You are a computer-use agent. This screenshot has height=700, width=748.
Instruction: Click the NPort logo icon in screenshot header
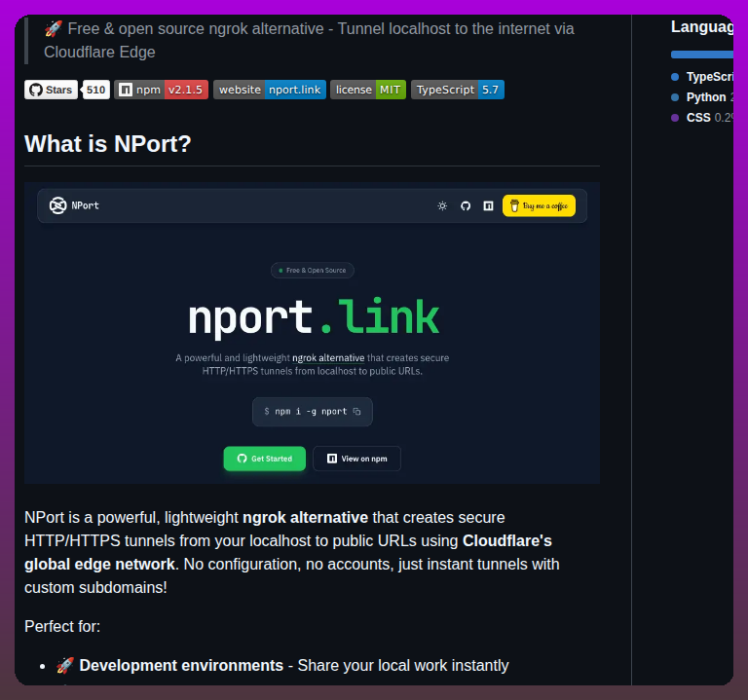[57, 205]
